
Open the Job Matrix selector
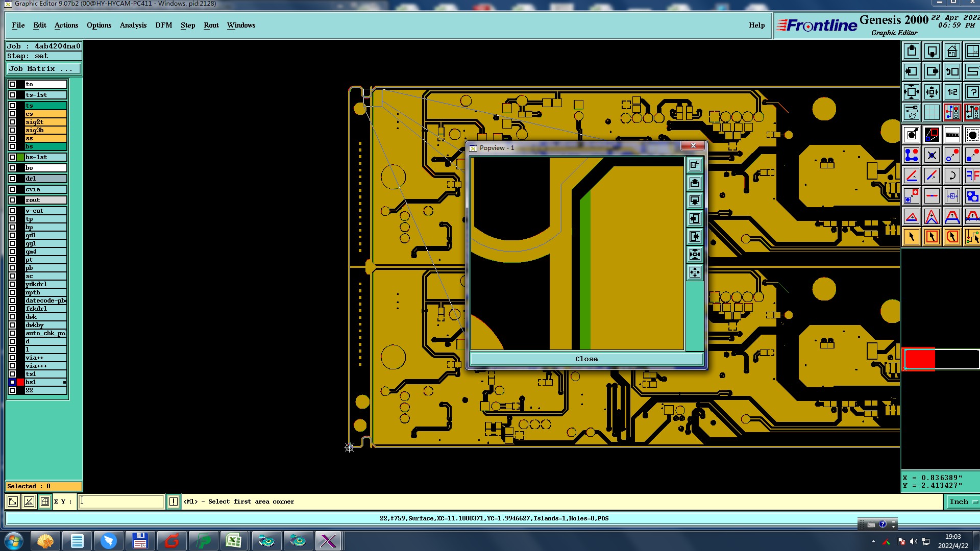click(x=43, y=69)
